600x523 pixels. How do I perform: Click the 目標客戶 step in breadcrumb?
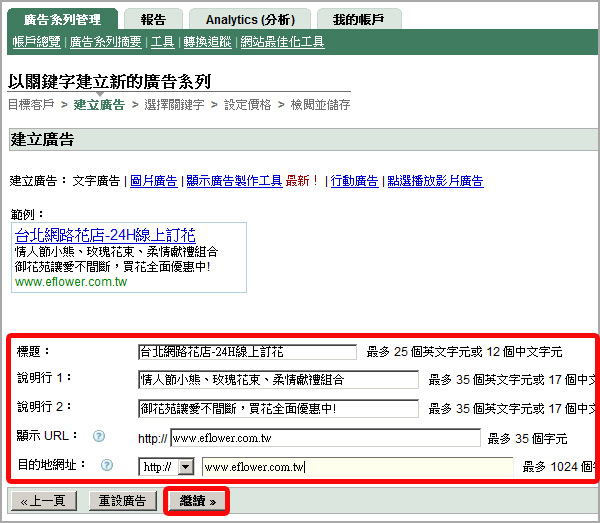(31, 104)
